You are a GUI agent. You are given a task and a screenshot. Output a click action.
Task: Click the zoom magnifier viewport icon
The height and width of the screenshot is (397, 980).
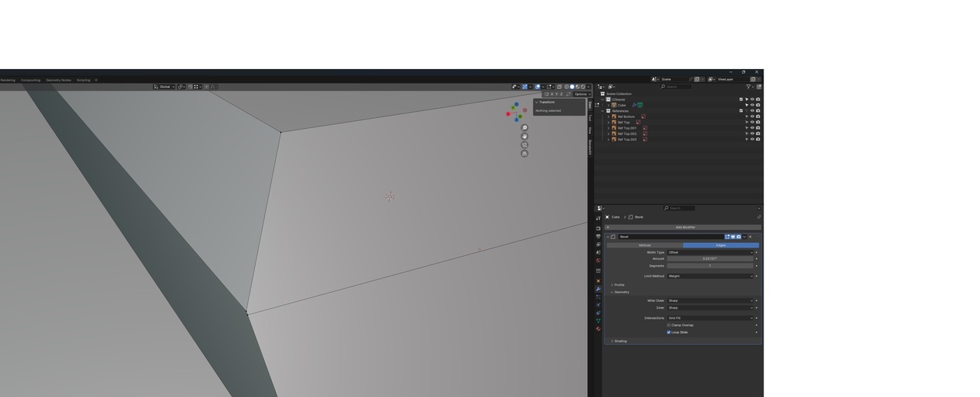pyautogui.click(x=524, y=128)
